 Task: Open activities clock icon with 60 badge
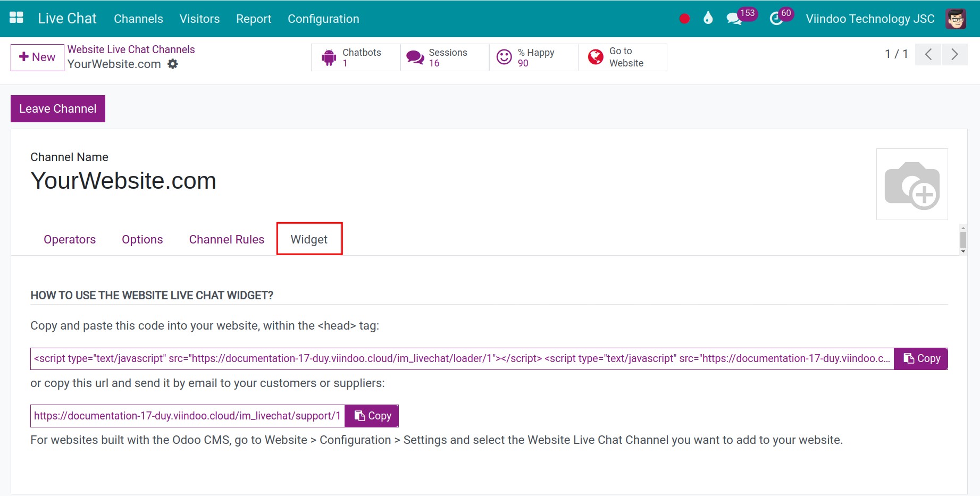pyautogui.click(x=776, y=19)
